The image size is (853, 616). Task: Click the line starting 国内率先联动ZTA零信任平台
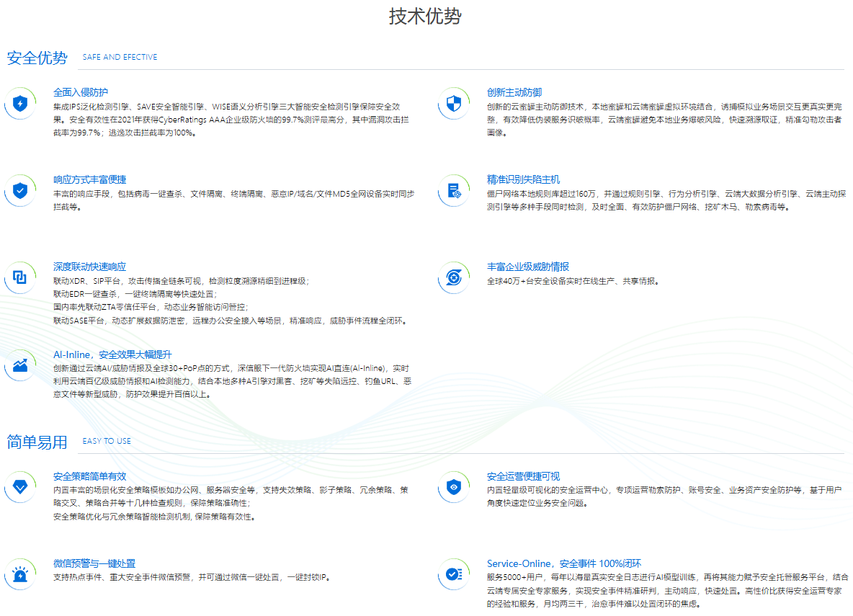tap(151, 308)
